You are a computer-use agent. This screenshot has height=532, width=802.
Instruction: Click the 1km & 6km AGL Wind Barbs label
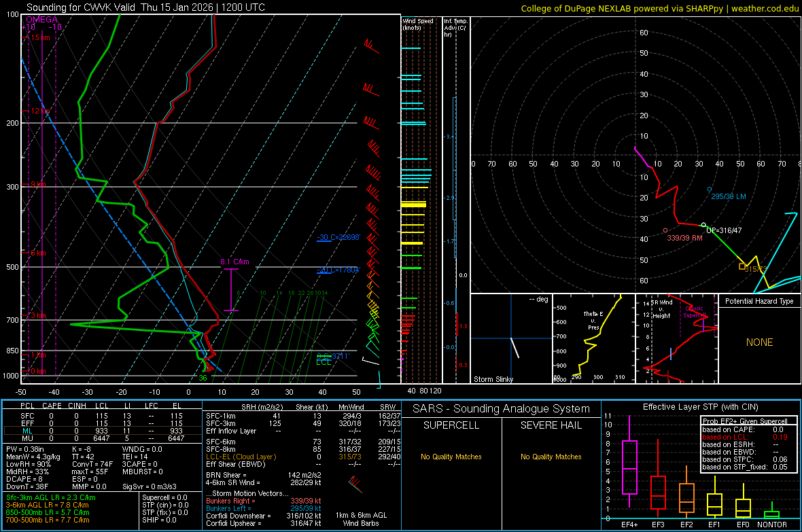[x=361, y=519]
